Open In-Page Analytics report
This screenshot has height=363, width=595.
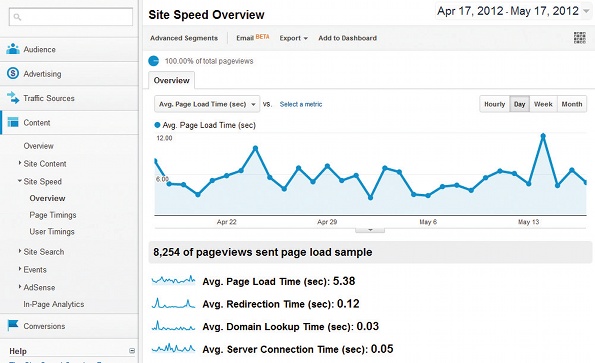pos(54,304)
